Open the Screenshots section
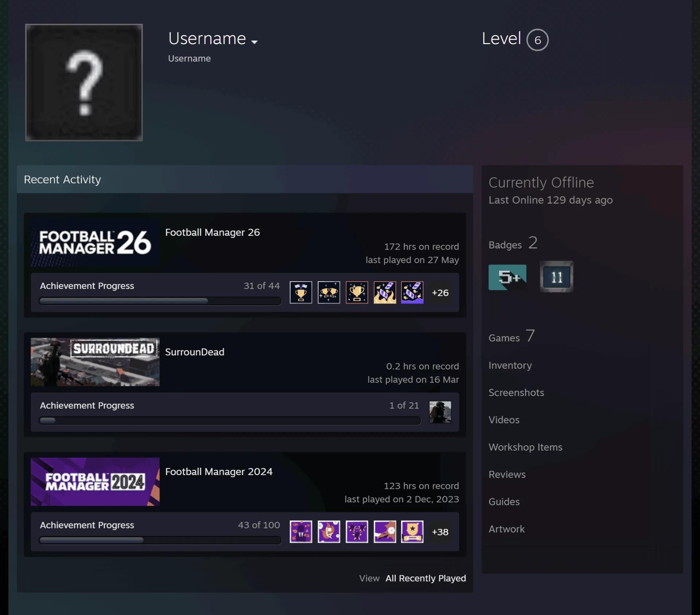Image resolution: width=700 pixels, height=615 pixels. coord(516,392)
